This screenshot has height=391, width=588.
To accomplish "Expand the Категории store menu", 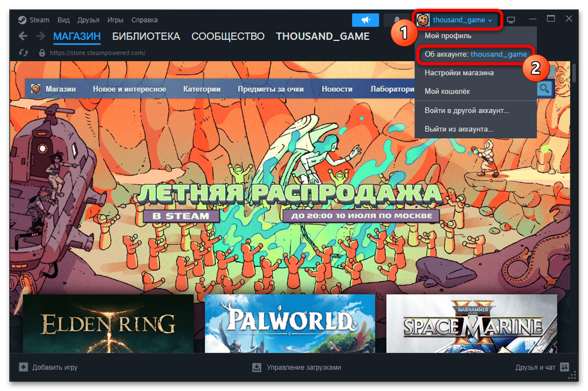I will (x=202, y=89).
